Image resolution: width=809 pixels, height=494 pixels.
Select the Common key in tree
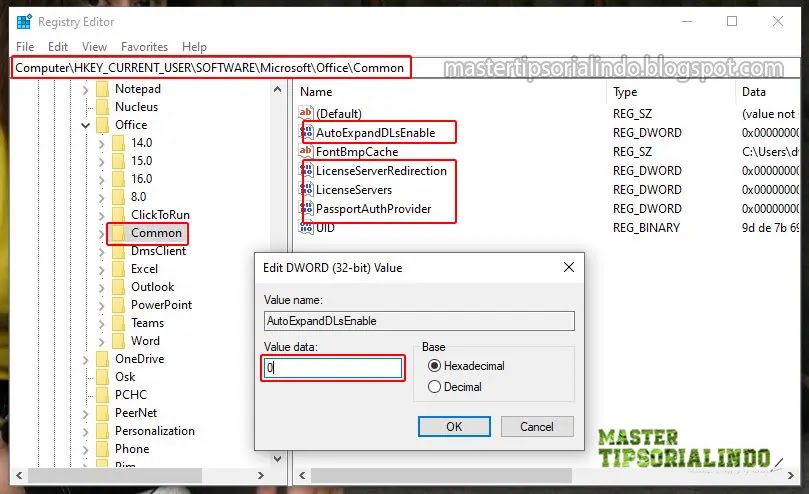click(x=156, y=233)
